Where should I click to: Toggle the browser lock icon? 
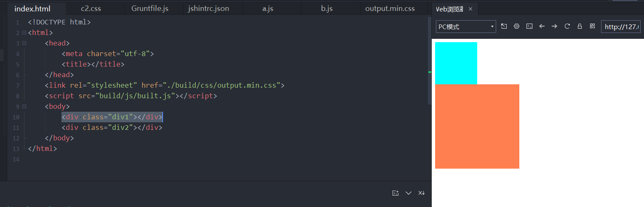click(580, 27)
